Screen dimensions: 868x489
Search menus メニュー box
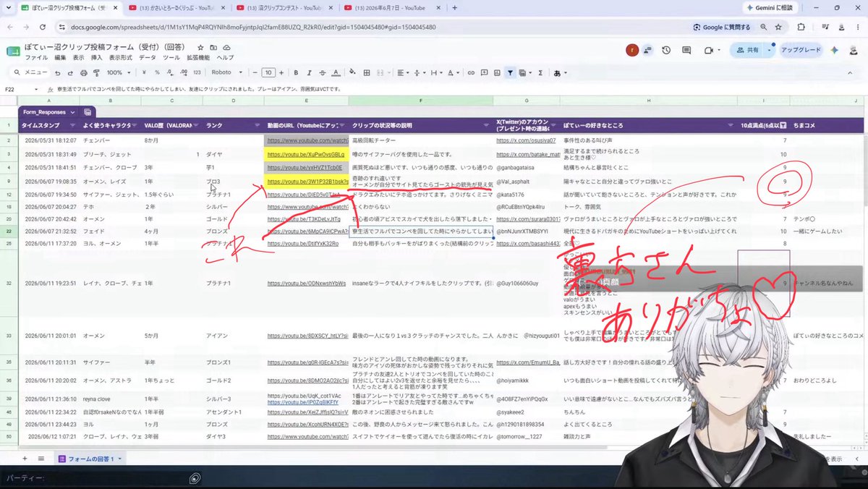tap(31, 73)
